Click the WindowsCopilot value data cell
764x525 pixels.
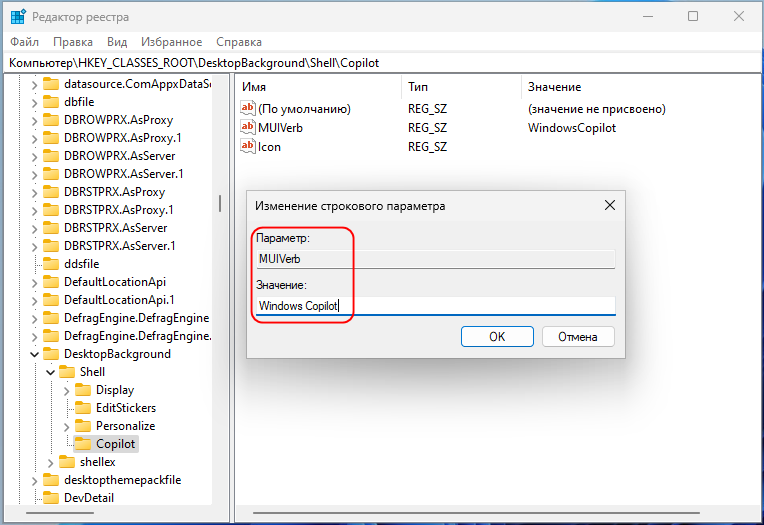coord(572,128)
